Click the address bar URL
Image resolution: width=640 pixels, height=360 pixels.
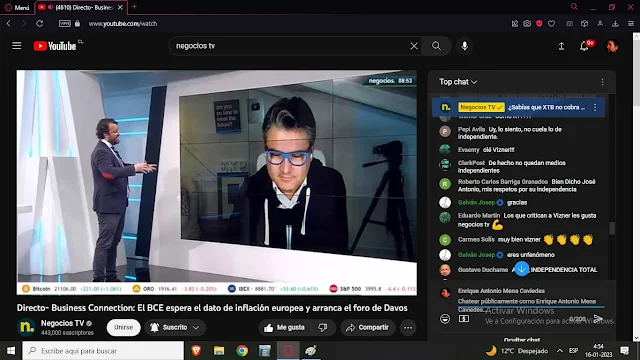[123, 24]
